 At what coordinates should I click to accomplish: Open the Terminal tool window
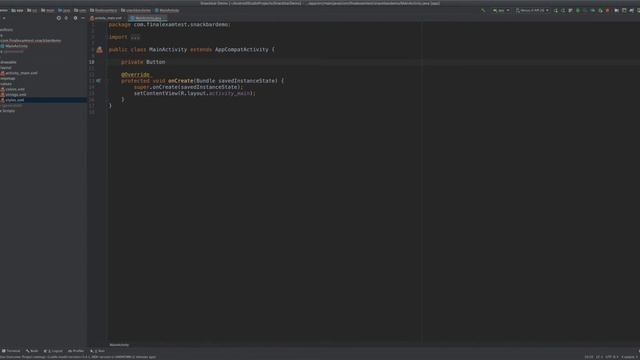[x=11, y=351]
